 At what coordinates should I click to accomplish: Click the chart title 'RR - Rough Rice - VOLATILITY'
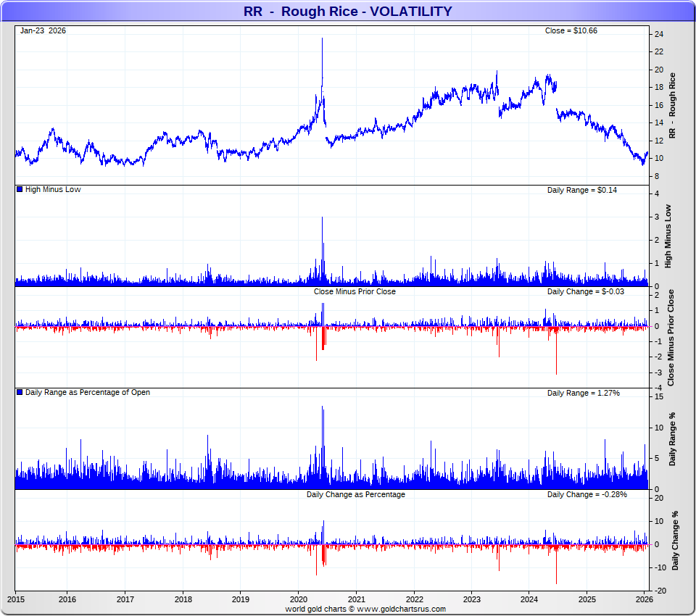(x=347, y=11)
